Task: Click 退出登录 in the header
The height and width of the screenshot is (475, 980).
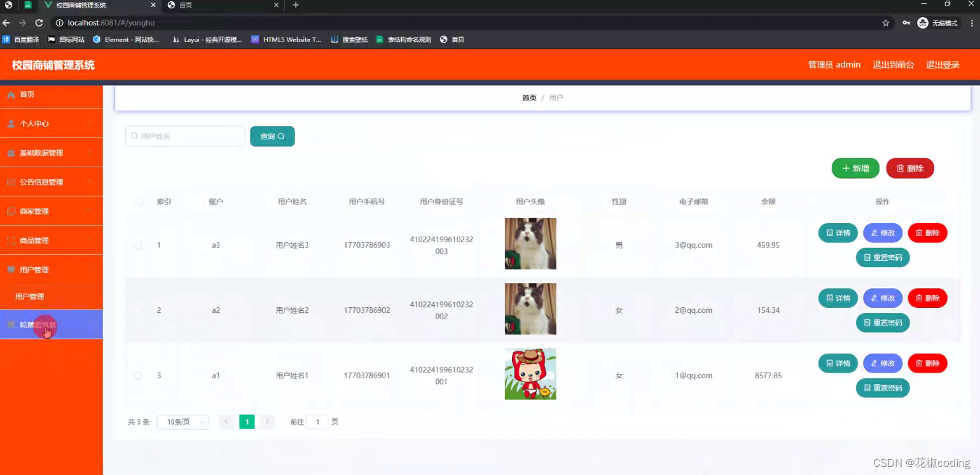Action: coord(942,65)
